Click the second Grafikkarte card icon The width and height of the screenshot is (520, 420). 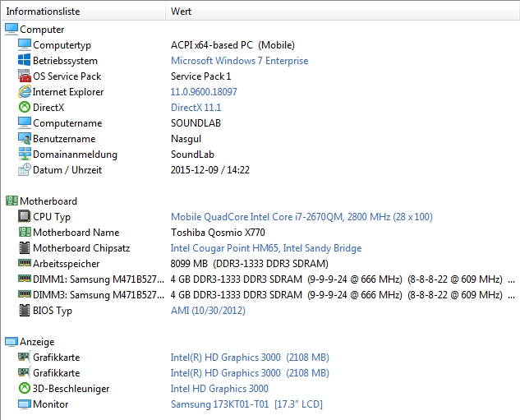pos(25,372)
